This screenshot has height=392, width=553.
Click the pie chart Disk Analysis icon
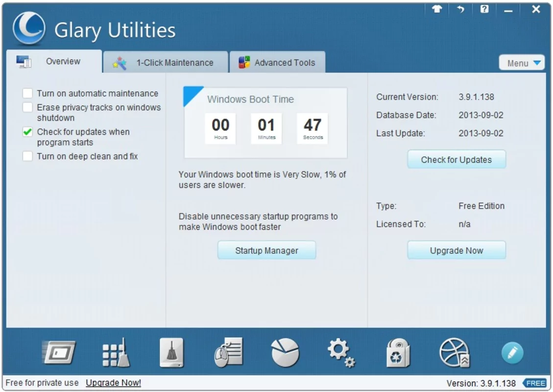[285, 354]
